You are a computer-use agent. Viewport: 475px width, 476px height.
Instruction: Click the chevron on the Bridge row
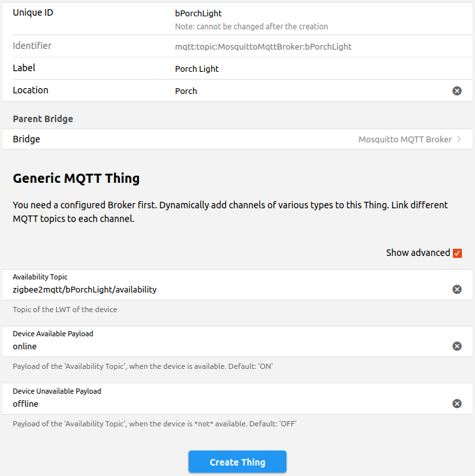pos(459,139)
